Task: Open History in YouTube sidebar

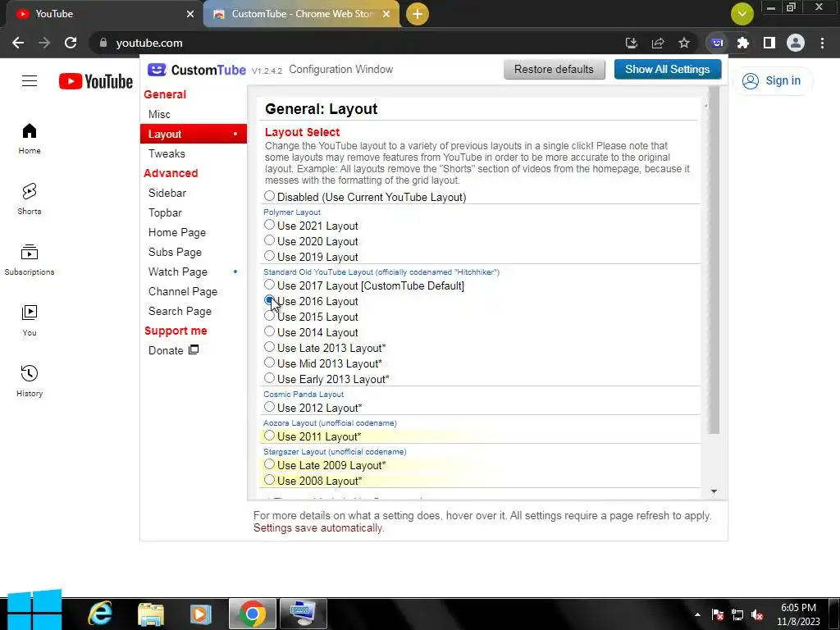Action: tap(30, 381)
